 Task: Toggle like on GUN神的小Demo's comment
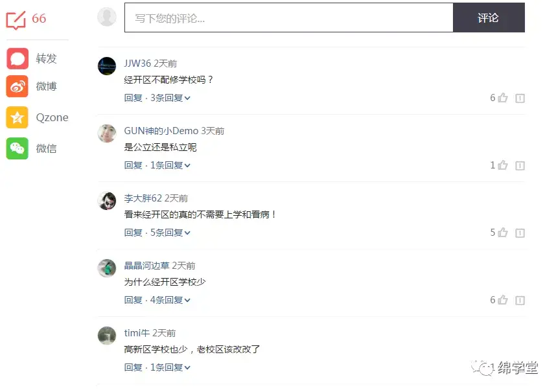pos(502,165)
